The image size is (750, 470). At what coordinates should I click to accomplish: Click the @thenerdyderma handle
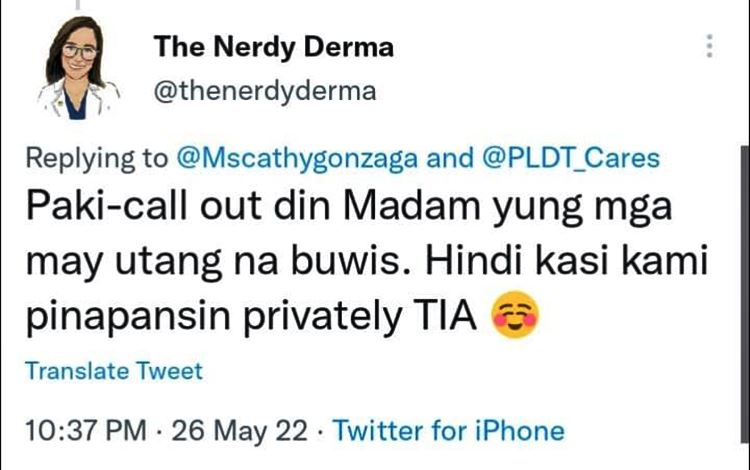click(264, 92)
